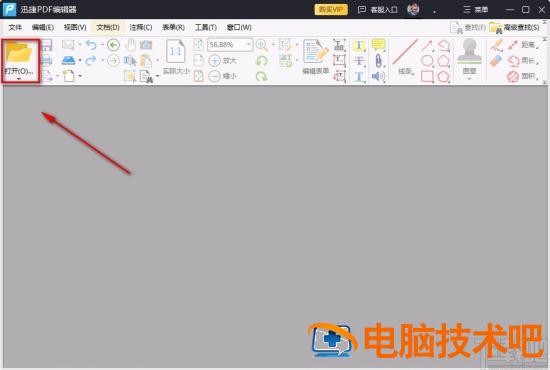Select the pencil drawing tool
This screenshot has width=550, height=370.
[496, 45]
